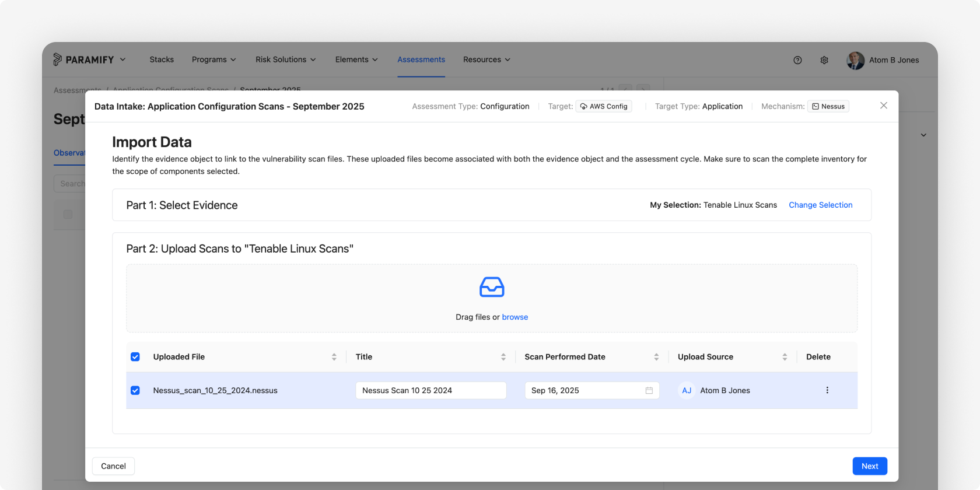Sort by Scan Performed Date column
This screenshot has width=980, height=490.
pos(656,357)
